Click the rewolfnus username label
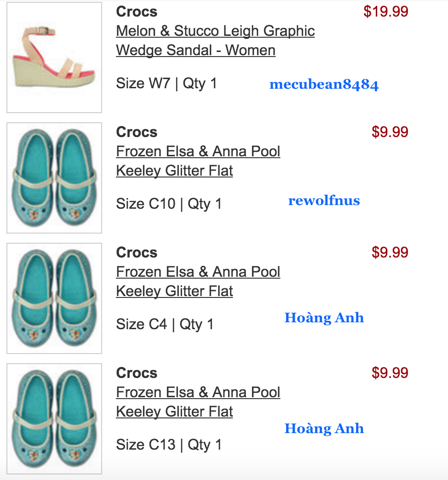Screen dimensions: 448x480 324,200
